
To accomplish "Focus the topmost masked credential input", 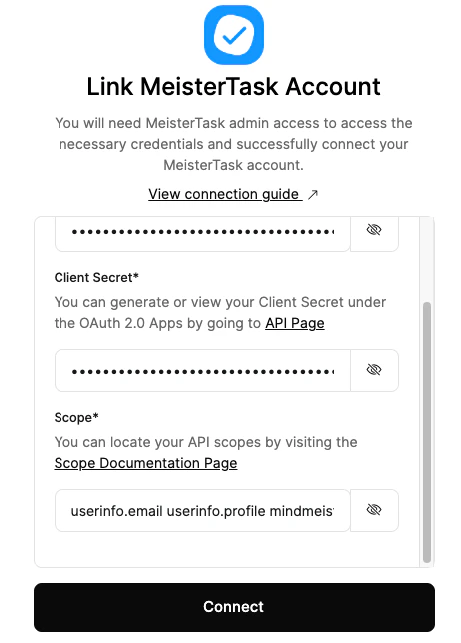I will pyautogui.click(x=203, y=232).
